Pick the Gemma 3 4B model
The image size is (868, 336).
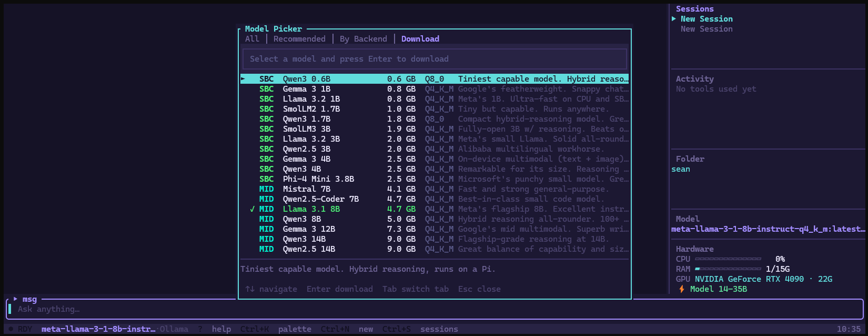tap(435, 159)
